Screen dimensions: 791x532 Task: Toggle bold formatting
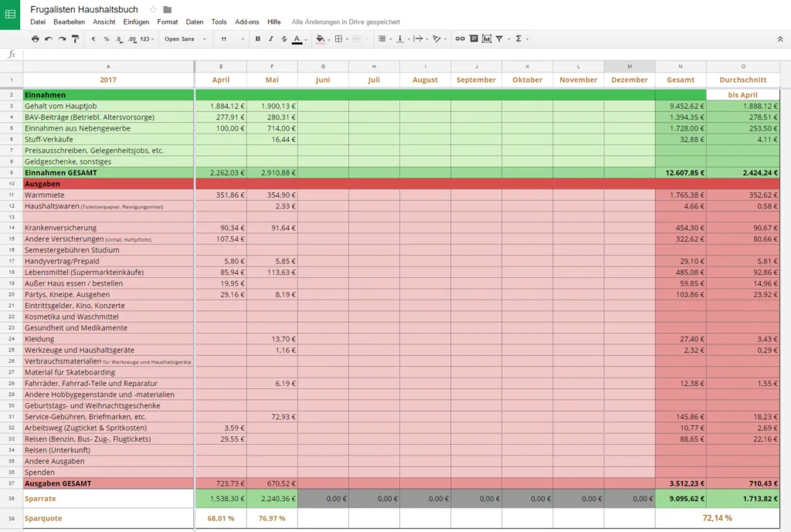point(259,39)
